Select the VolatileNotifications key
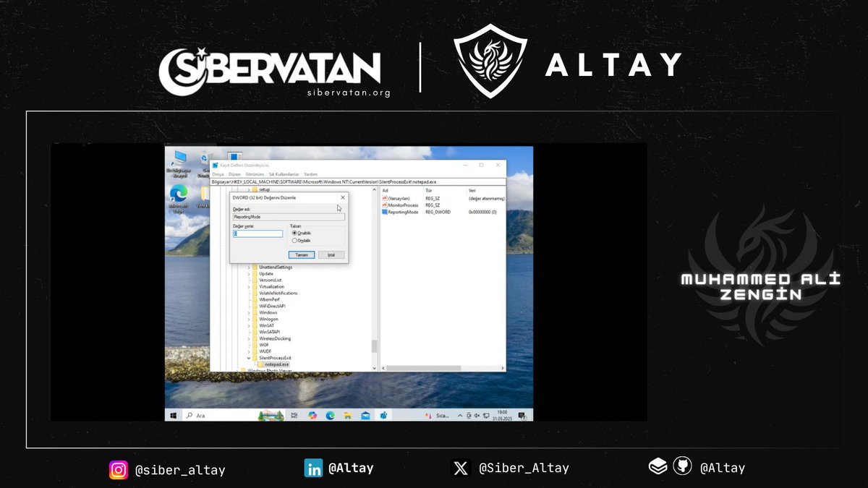 [x=278, y=294]
